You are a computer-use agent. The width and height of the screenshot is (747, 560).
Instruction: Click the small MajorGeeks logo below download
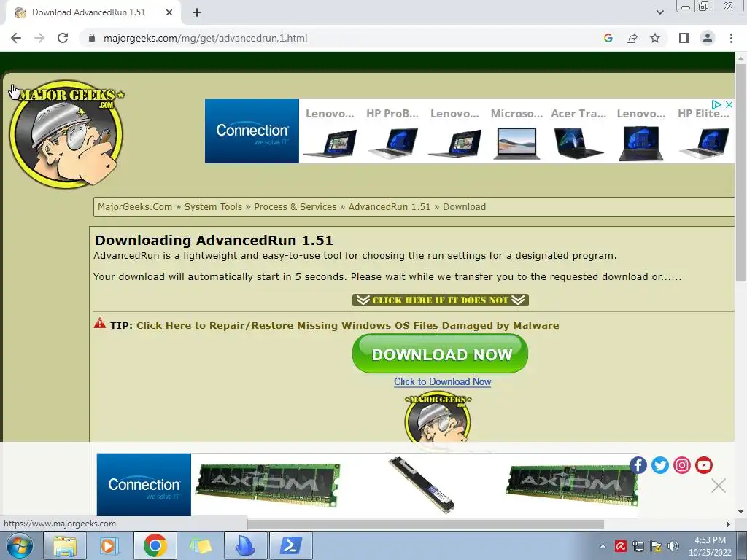(x=438, y=418)
